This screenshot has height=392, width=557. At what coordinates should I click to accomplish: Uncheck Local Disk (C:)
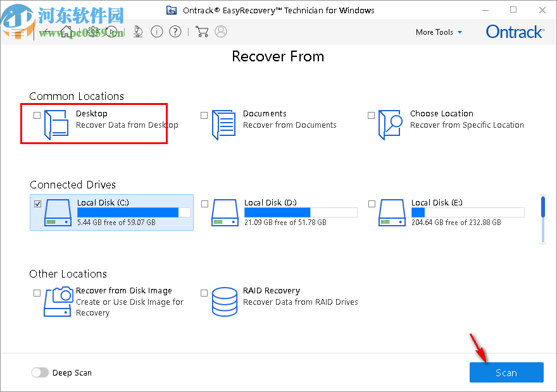coord(36,203)
